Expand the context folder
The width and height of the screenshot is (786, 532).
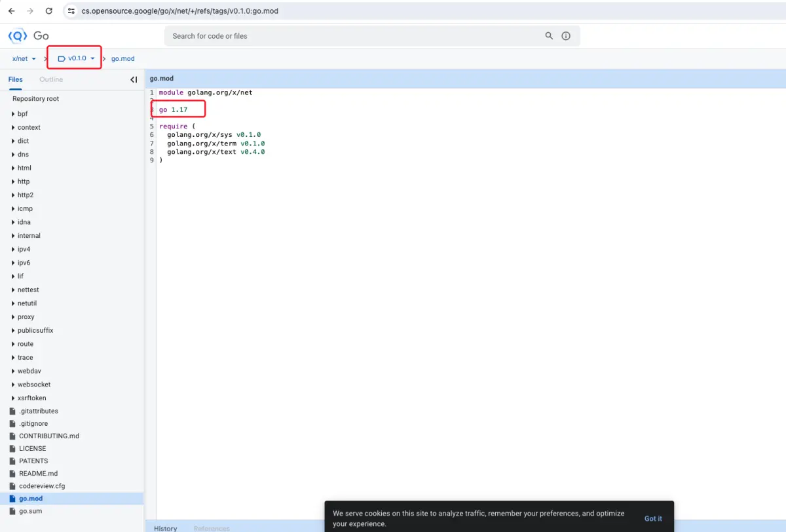click(13, 128)
